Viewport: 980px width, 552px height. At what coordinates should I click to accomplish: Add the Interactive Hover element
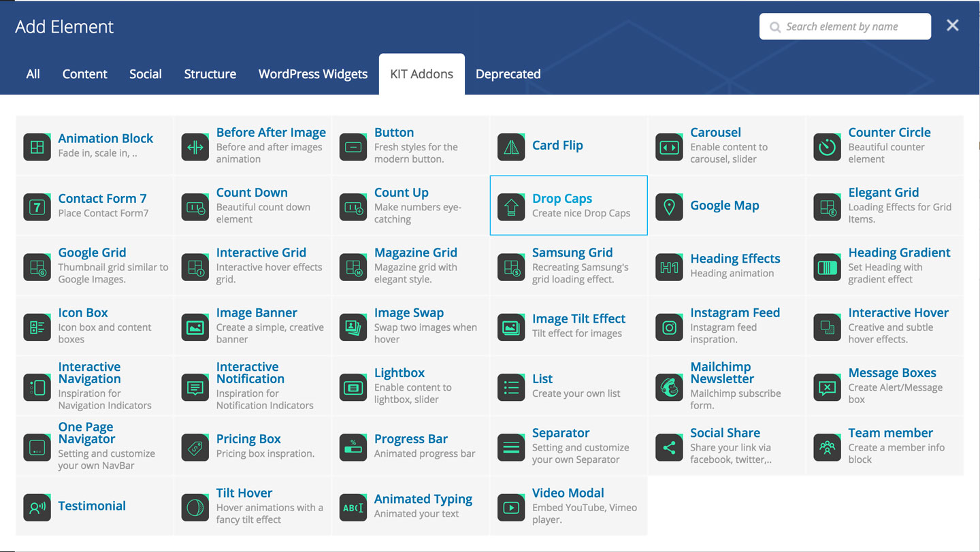click(885, 327)
